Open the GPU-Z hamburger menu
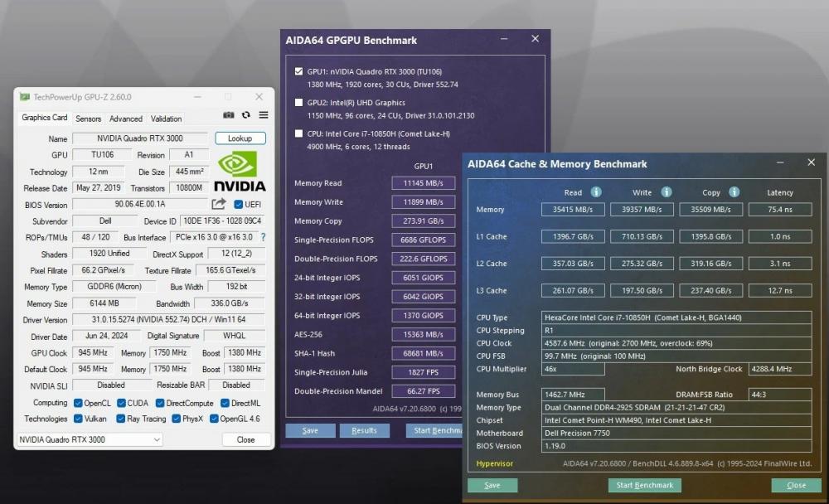829x504 pixels. (x=264, y=114)
